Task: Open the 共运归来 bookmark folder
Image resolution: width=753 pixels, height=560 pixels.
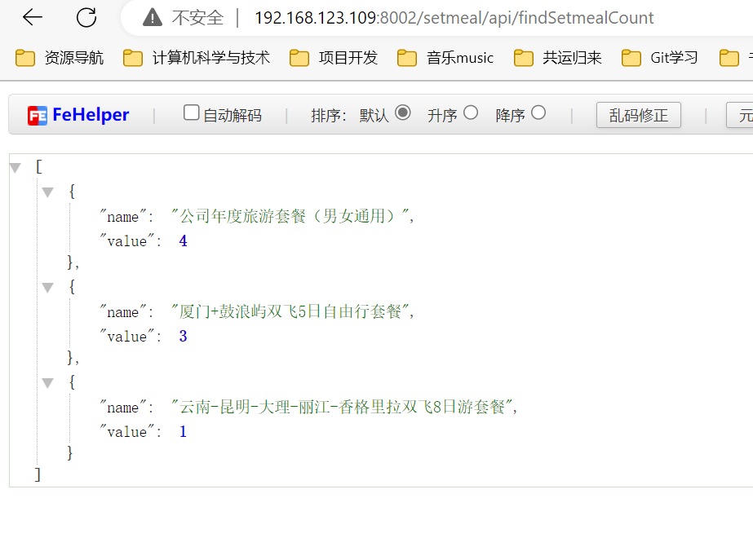Action: 557,58
